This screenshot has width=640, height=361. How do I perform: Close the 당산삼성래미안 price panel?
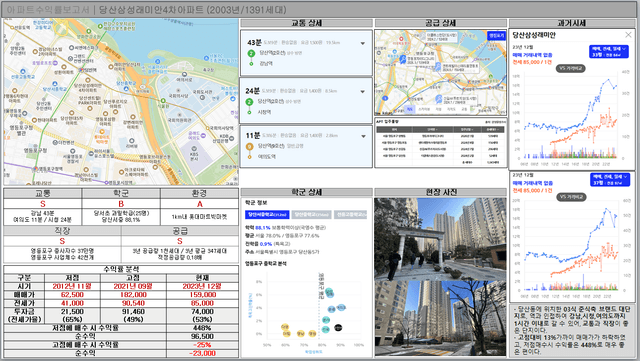click(x=628, y=35)
